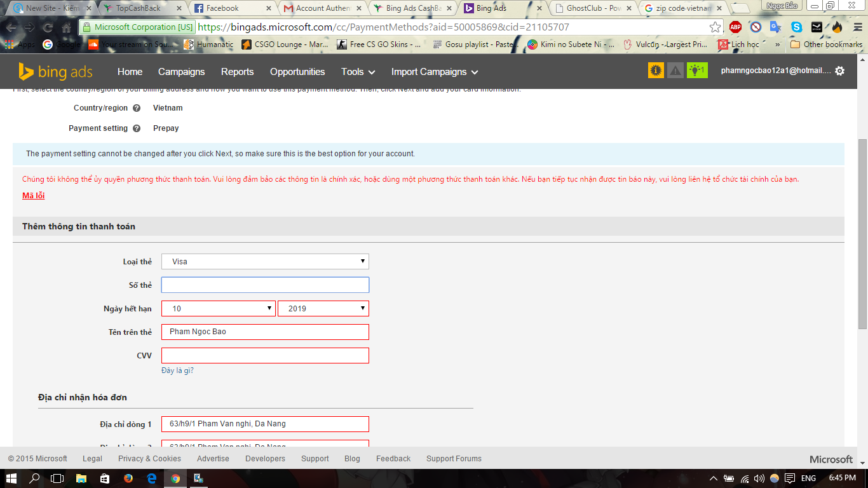Bookmark this page with the star icon
The width and height of the screenshot is (868, 488).
(x=715, y=27)
